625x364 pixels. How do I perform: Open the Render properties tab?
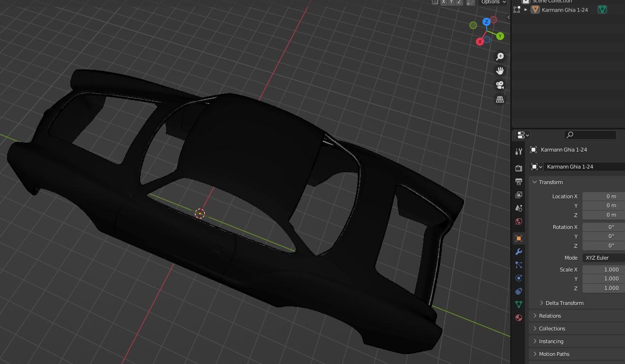pyautogui.click(x=519, y=168)
